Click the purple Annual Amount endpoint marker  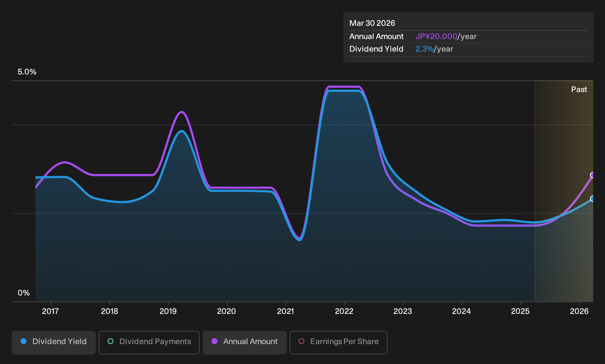click(592, 175)
